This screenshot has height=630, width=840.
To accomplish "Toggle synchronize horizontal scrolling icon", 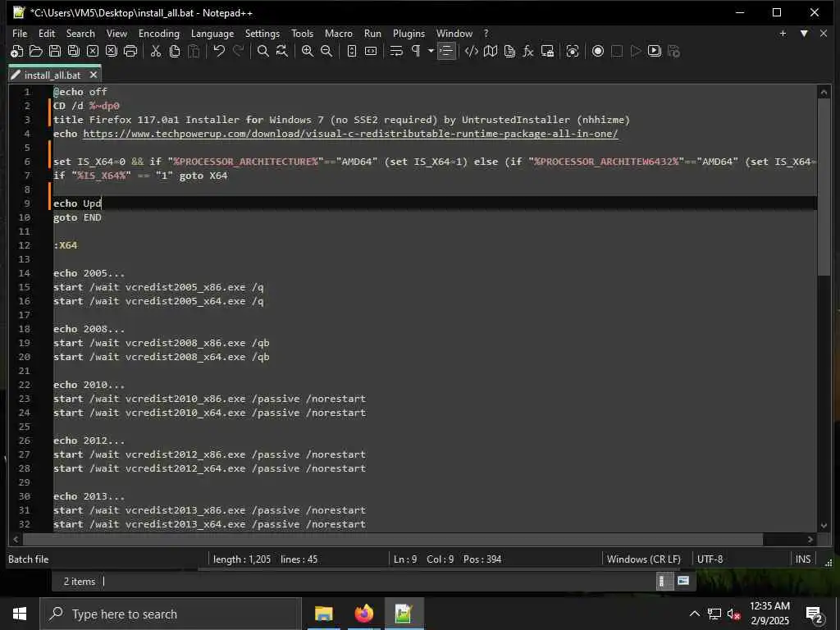I will (371, 52).
